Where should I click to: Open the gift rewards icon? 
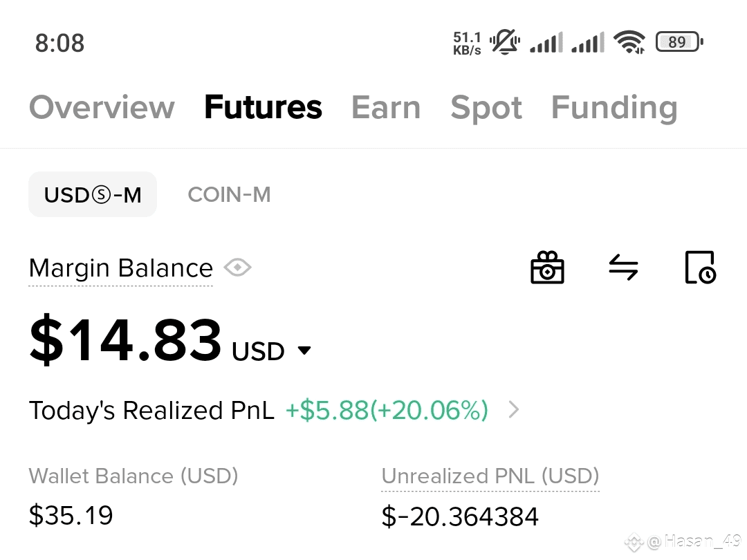click(547, 267)
